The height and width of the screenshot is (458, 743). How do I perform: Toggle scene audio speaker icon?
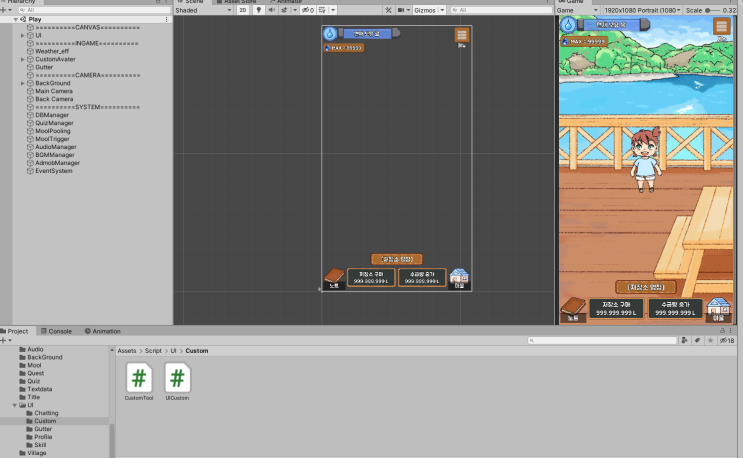(x=272, y=10)
